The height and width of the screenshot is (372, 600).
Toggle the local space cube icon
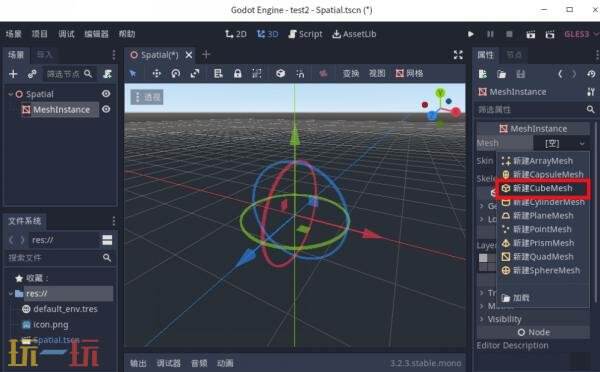280,73
